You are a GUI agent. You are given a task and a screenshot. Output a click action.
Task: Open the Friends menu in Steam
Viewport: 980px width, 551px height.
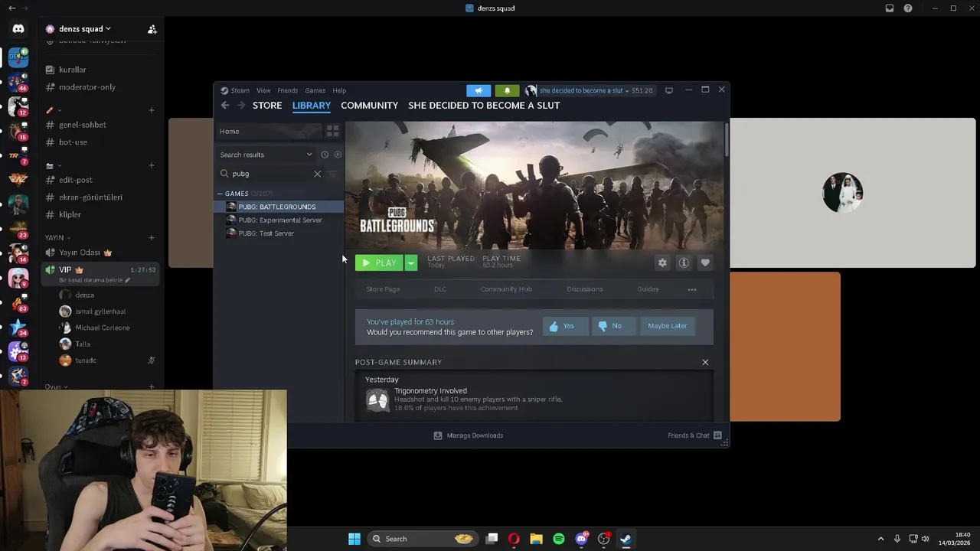(288, 90)
